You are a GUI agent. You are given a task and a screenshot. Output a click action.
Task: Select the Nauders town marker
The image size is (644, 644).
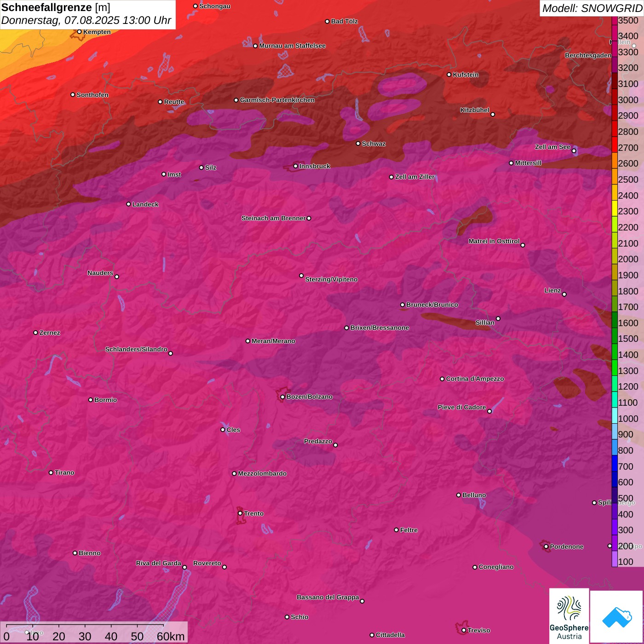pyautogui.click(x=117, y=277)
